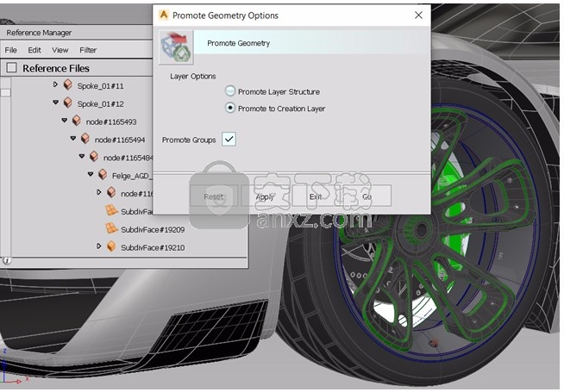Click the surface icon above SubdivFace#19209
The width and height of the screenshot is (564, 392).
pos(111,210)
